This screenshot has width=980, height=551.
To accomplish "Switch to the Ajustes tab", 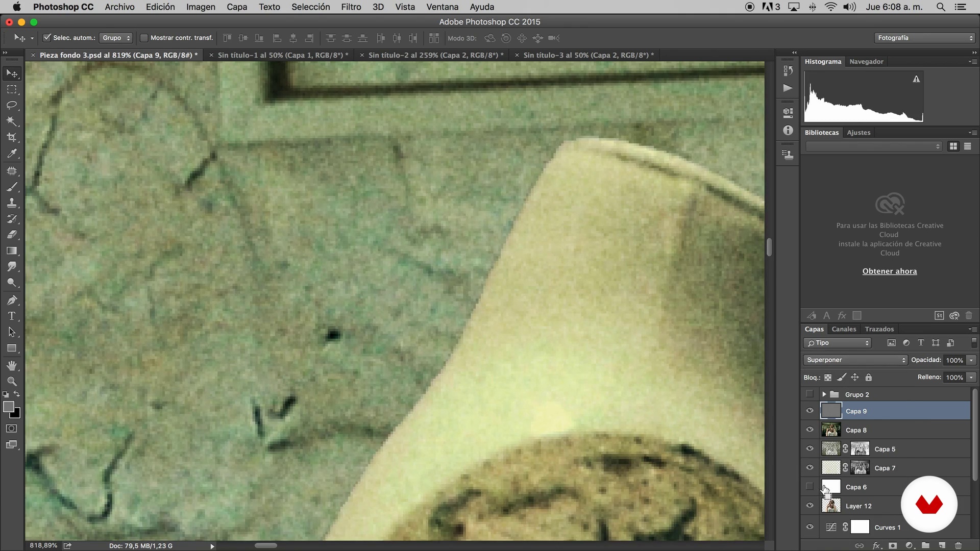I will coord(859,132).
